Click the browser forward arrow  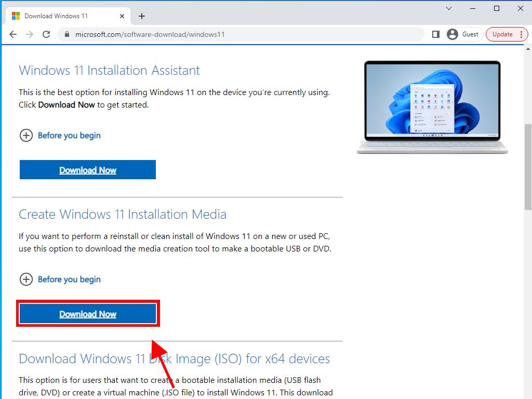(x=30, y=34)
